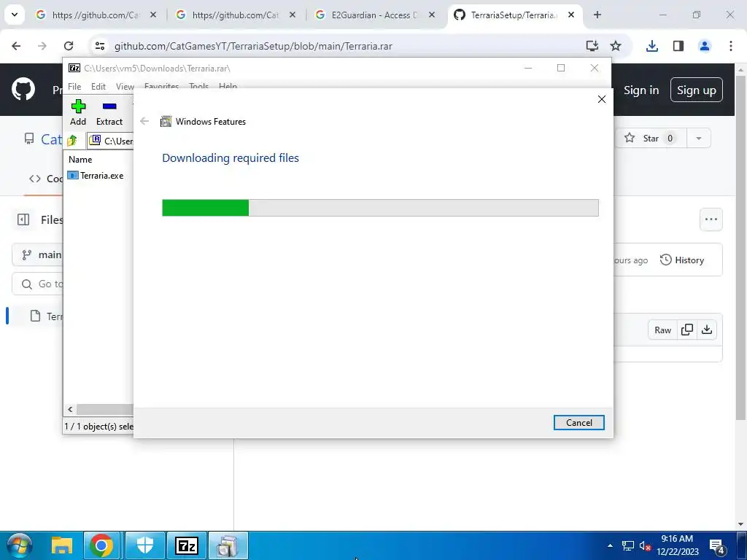Select the Code tab in the repository
Viewport: 747px width, 560px height.
click(45, 179)
